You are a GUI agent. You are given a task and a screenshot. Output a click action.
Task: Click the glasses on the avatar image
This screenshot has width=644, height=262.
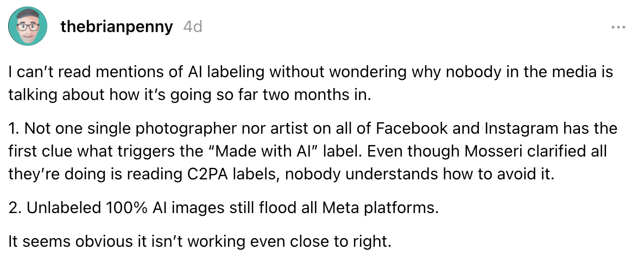[28, 26]
